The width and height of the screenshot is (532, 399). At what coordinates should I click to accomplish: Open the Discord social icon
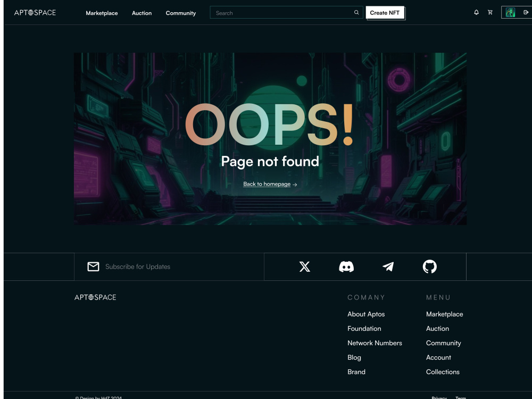(x=346, y=267)
